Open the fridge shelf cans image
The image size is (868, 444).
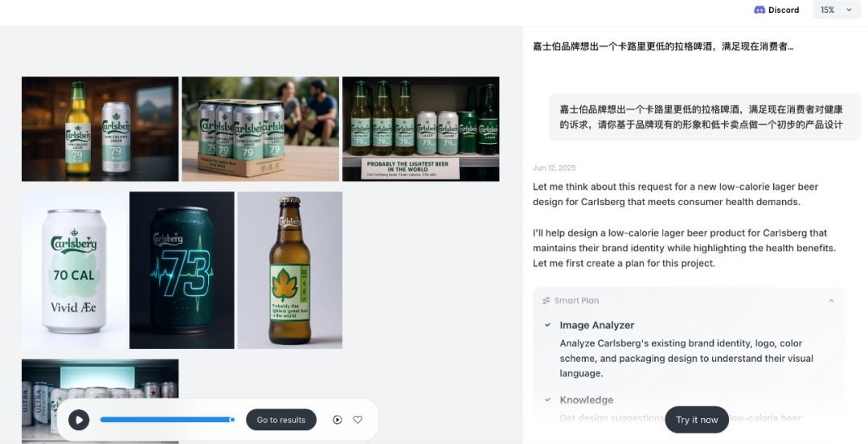[100, 401]
